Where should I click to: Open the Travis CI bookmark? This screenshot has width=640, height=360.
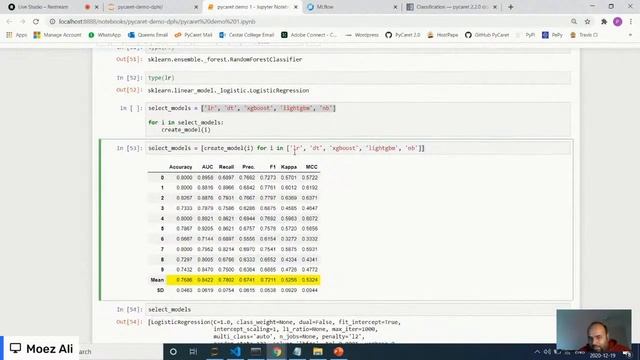(x=584, y=35)
